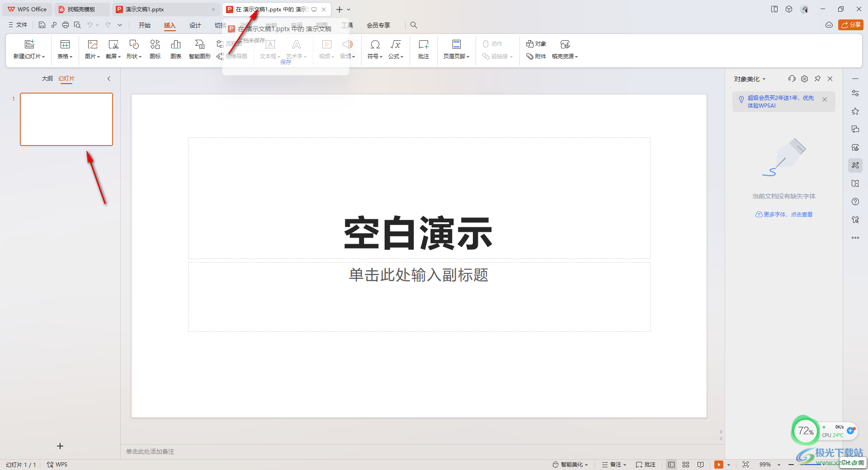The image size is (868, 470).
Task: Open 会员专享 ribbon tab
Action: [x=378, y=25]
